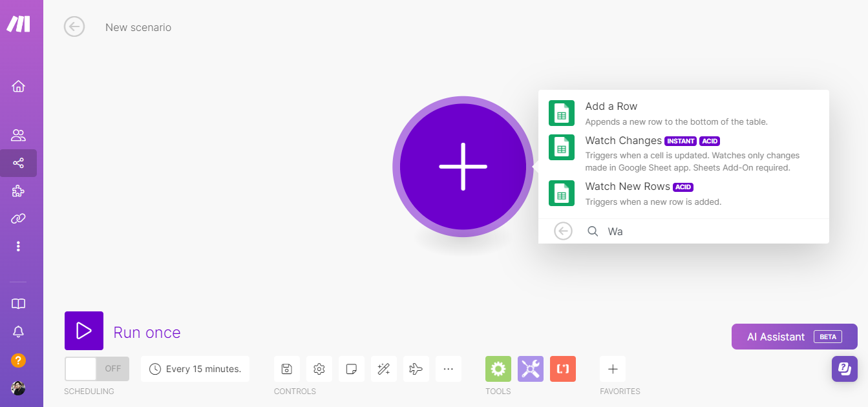Open Connections link icon in sidebar
Viewport: 868px width, 407px height.
[x=18, y=219]
